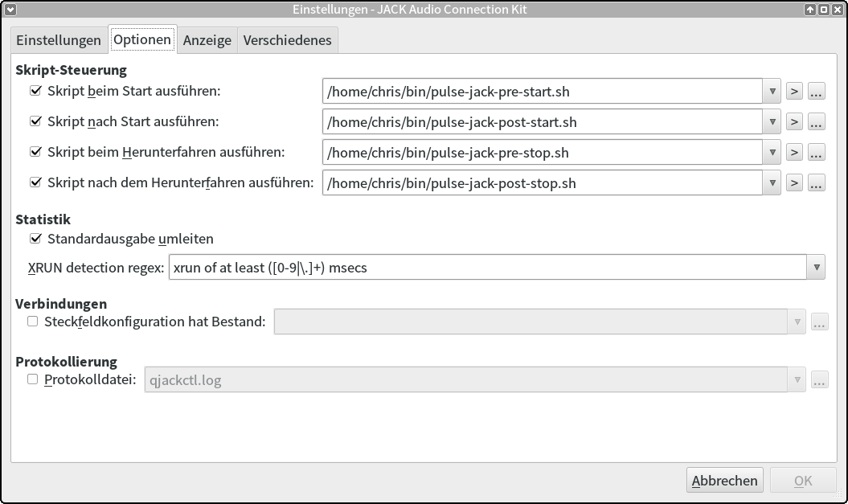The width and height of the screenshot is (848, 504).
Task: Click the 'Protokollierung' section heading
Action: coord(66,361)
